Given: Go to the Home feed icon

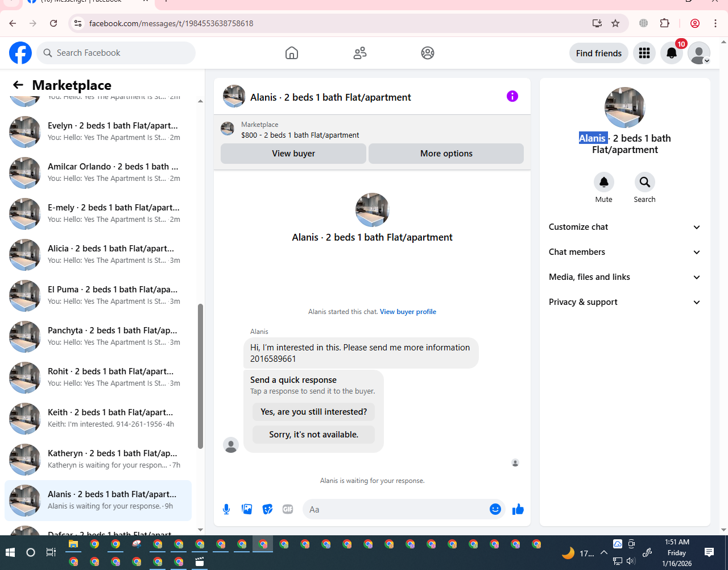Looking at the screenshot, I should click(x=292, y=53).
